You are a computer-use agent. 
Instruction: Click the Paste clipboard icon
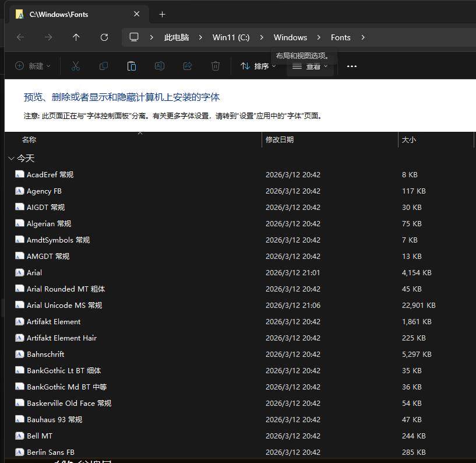[132, 66]
